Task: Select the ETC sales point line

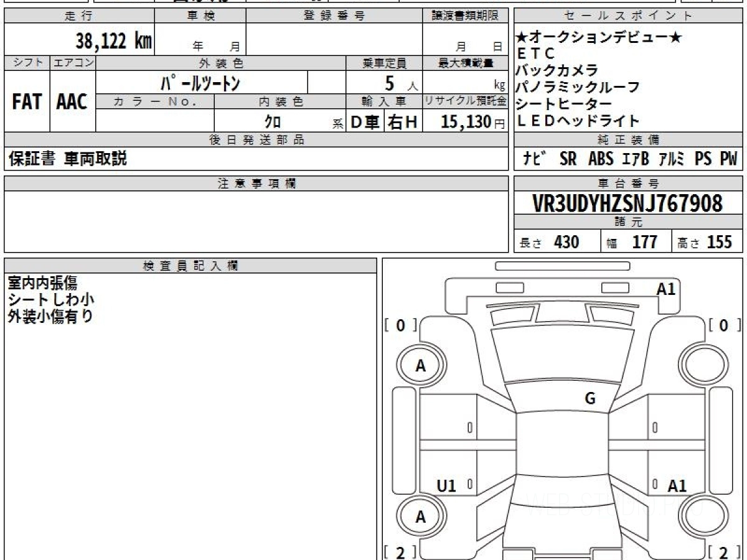Action: (x=535, y=54)
